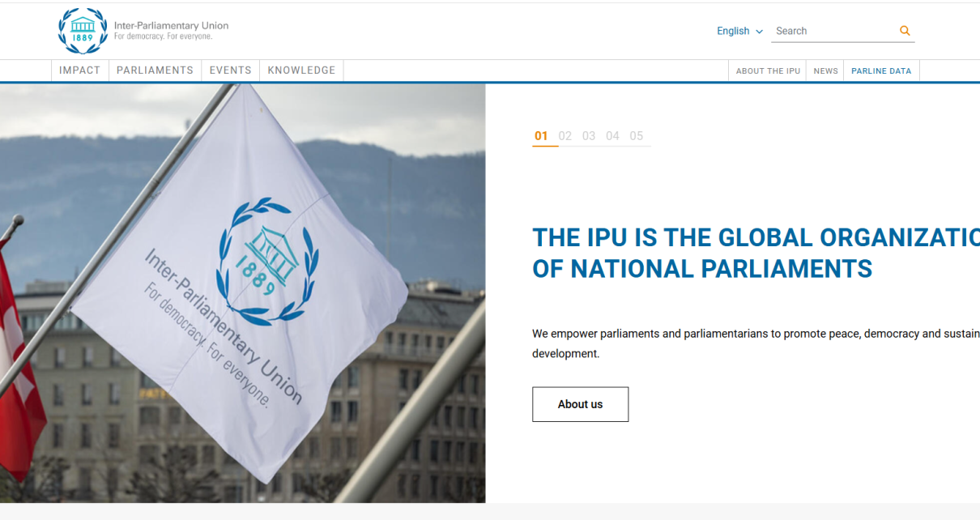
Task: Jump to slide 04
Action: pyautogui.click(x=612, y=136)
